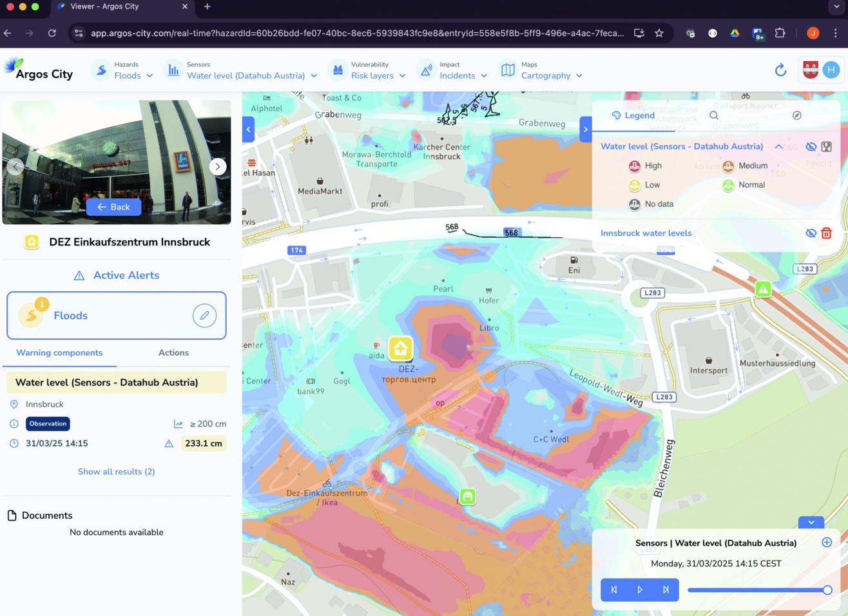Click the clock icon beside 31/03/25 14:15
The width and height of the screenshot is (848, 616).
pos(14,443)
